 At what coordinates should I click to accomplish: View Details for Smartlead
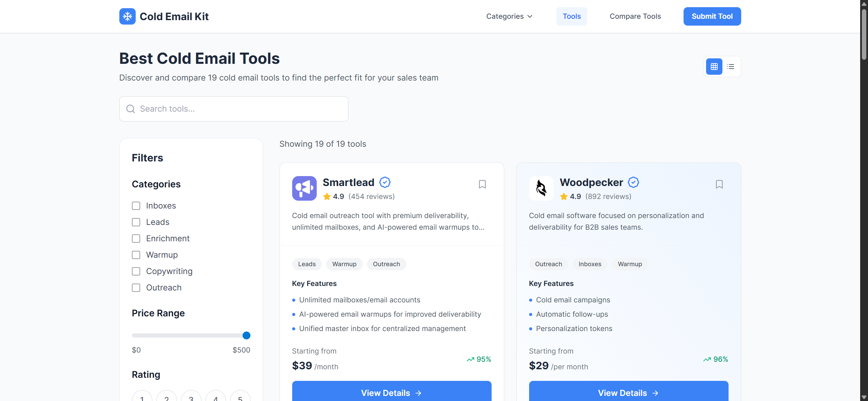pos(391,392)
